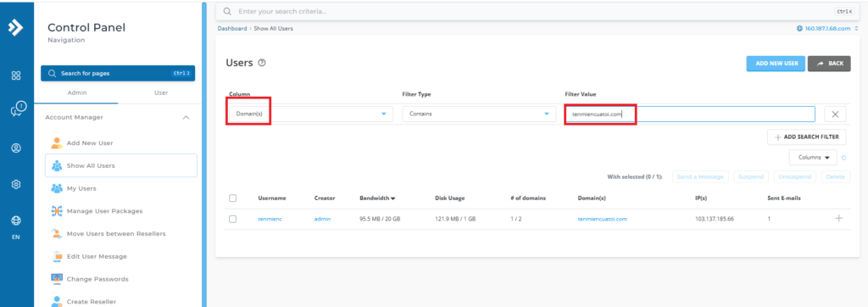Click the ADD NEW USER button

776,64
